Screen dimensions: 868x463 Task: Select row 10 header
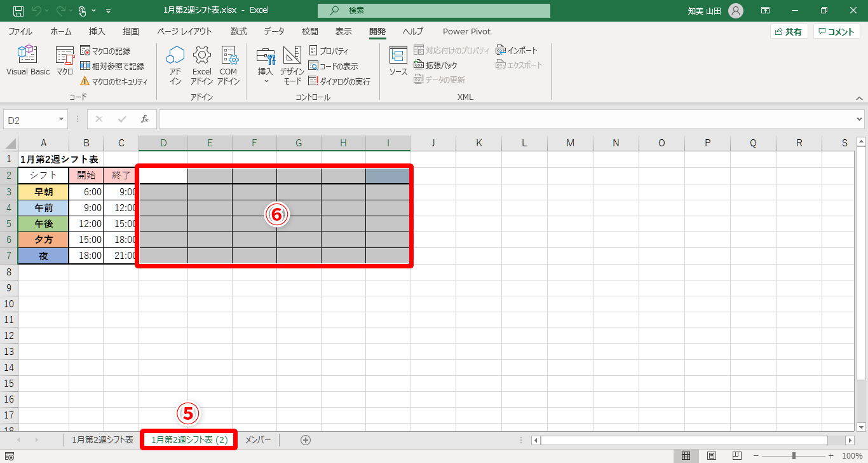coord(9,304)
